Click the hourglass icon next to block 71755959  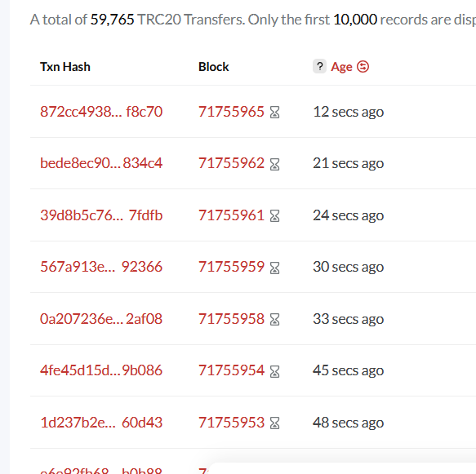point(274,268)
